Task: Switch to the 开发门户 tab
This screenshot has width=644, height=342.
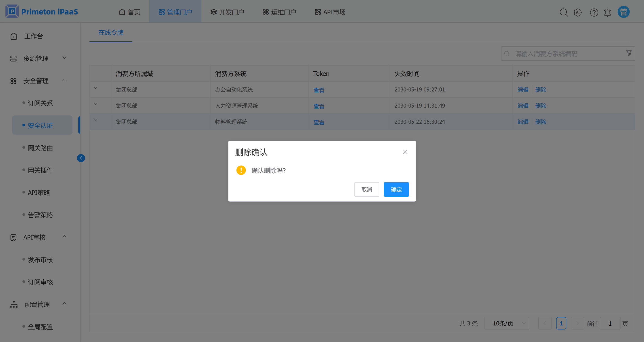Action: (x=227, y=12)
